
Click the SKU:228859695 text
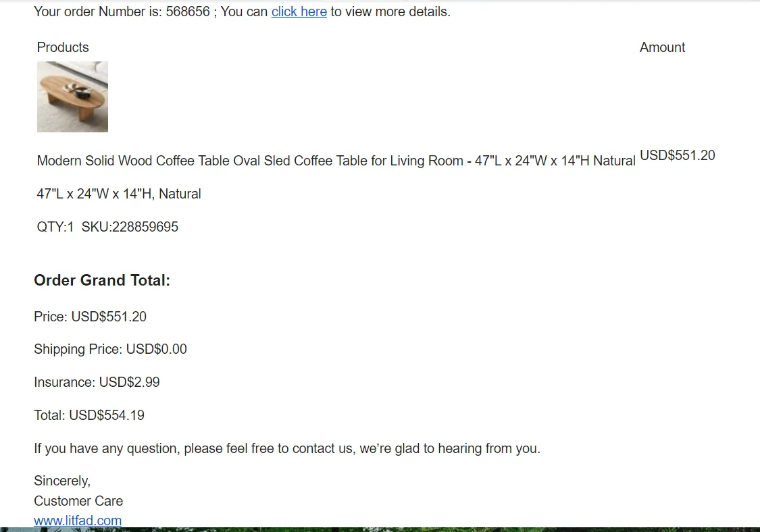point(130,227)
